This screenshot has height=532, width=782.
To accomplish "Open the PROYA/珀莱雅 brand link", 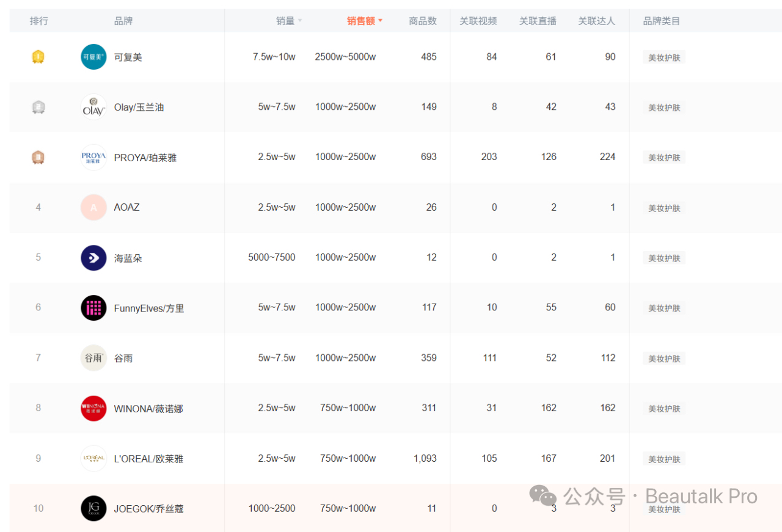I will (145, 158).
